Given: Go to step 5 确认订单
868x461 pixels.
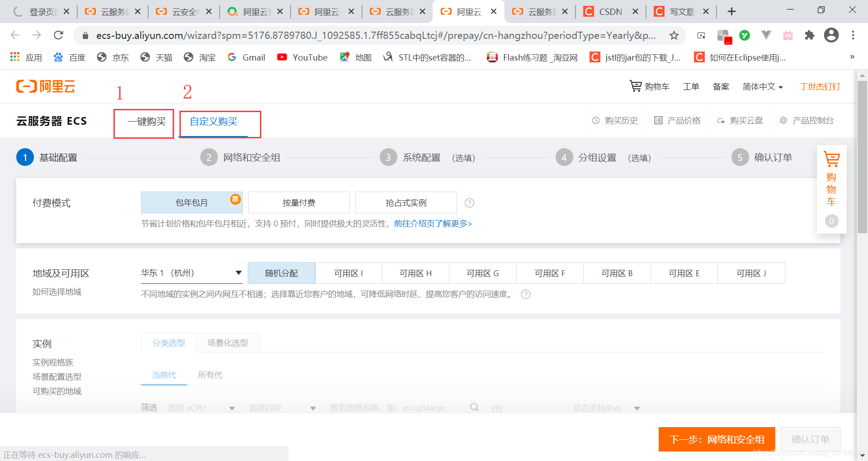Looking at the screenshot, I should pos(762,157).
